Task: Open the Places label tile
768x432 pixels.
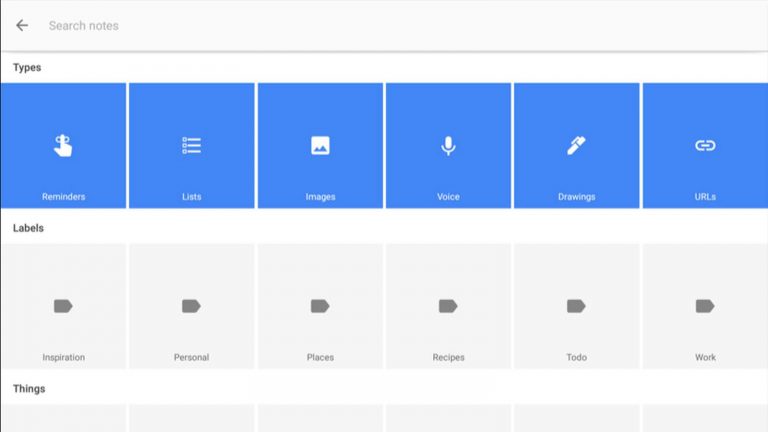Action: point(320,306)
